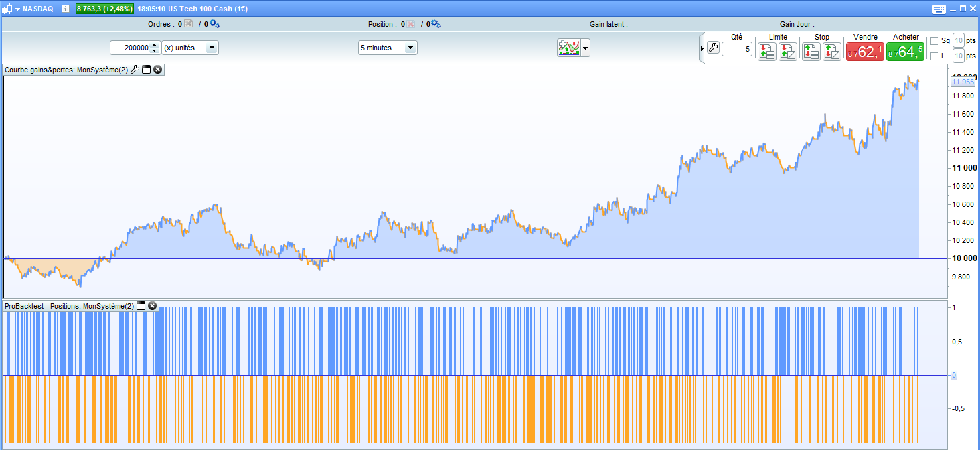This screenshot has height=450, width=980.
Task: Expand the NASDAQ instrument dropdown arrow
Action: (17, 9)
